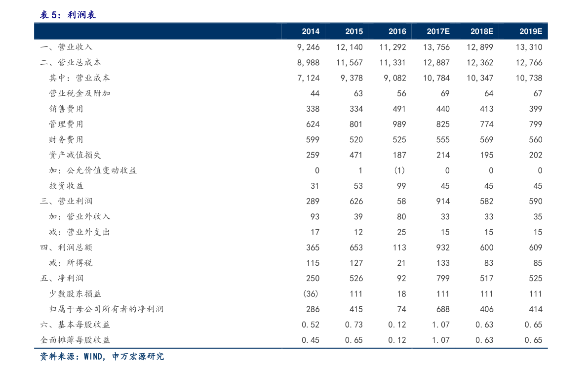588x371 pixels.
Task: Select the 资产减值损失 row label
Action: pyautogui.click(x=75, y=155)
